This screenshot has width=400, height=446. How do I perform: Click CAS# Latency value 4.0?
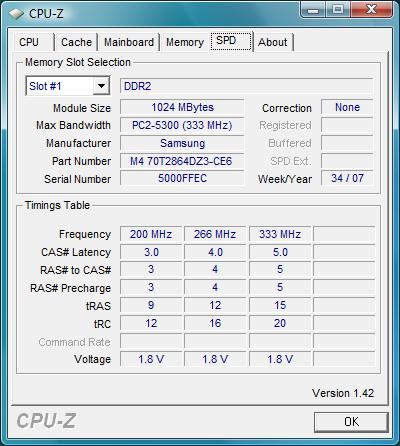pos(215,252)
